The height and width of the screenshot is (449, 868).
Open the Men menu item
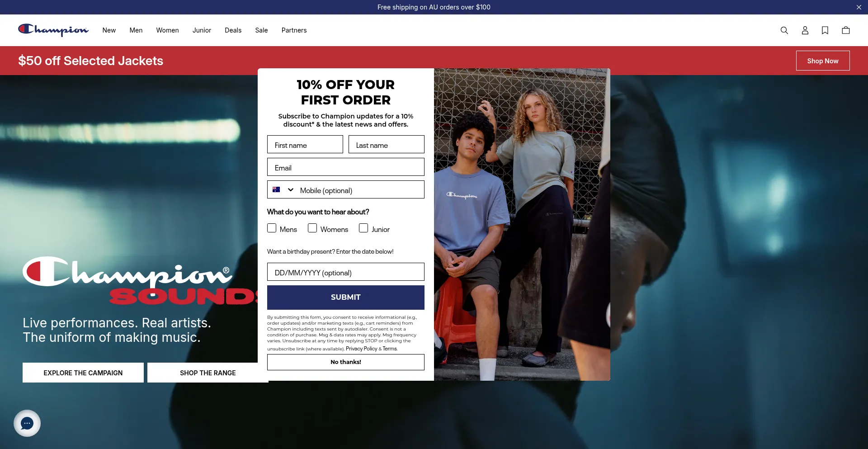coord(136,30)
